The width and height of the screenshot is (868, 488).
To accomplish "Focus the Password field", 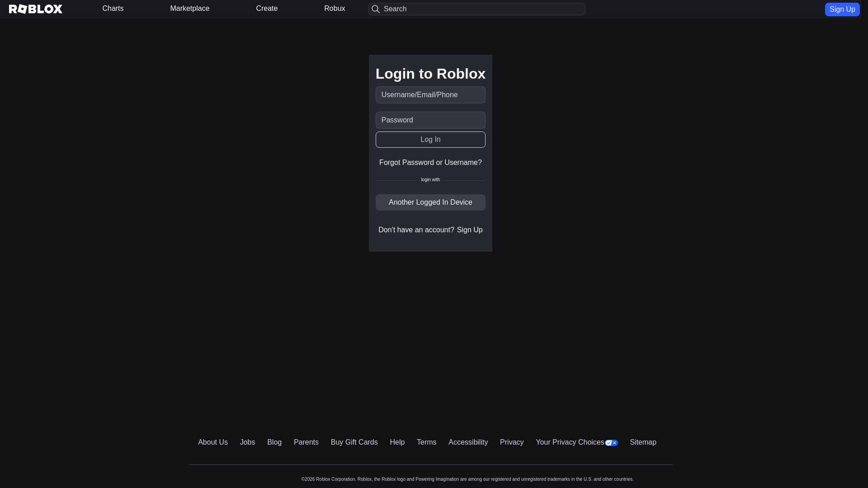I will tap(430, 120).
